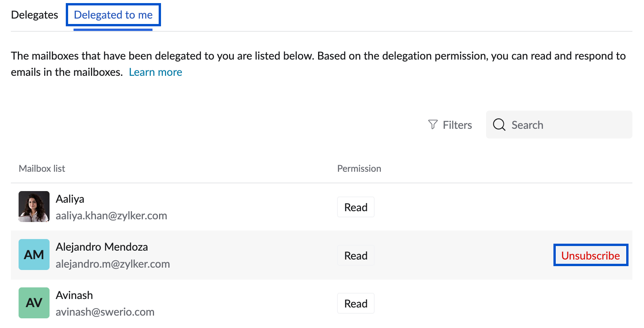Select the Delegated to me tab
This screenshot has height=328, width=644.
tap(113, 15)
